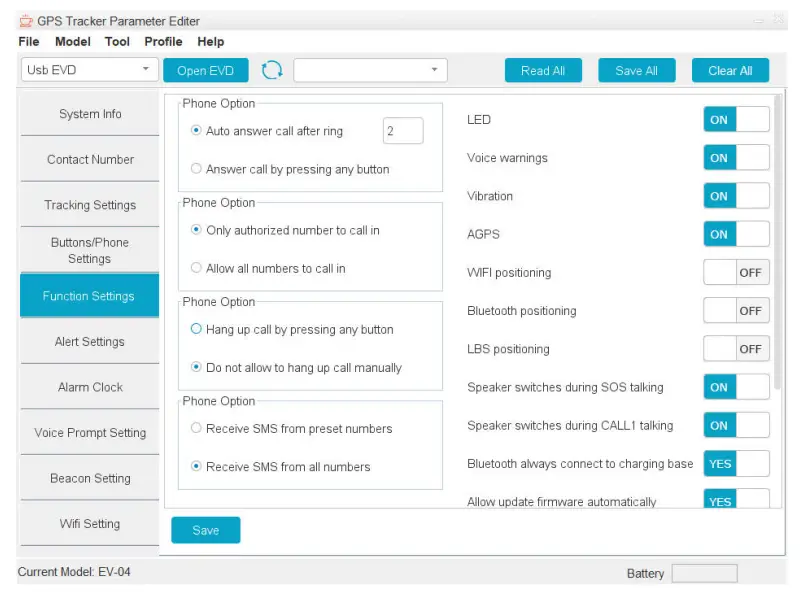Screen dimensions: 812x601
Task: Open the Tool menu
Action: [x=117, y=41]
